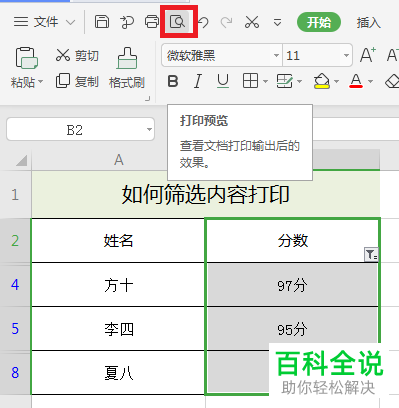Click the Redo arrow icon
Viewport: 399px width, 408px height.
pos(227,22)
